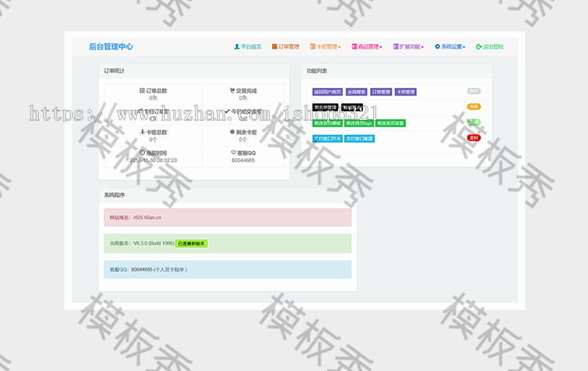Click 退出登陆 to log out
This screenshot has height=371, width=588.
(490, 46)
